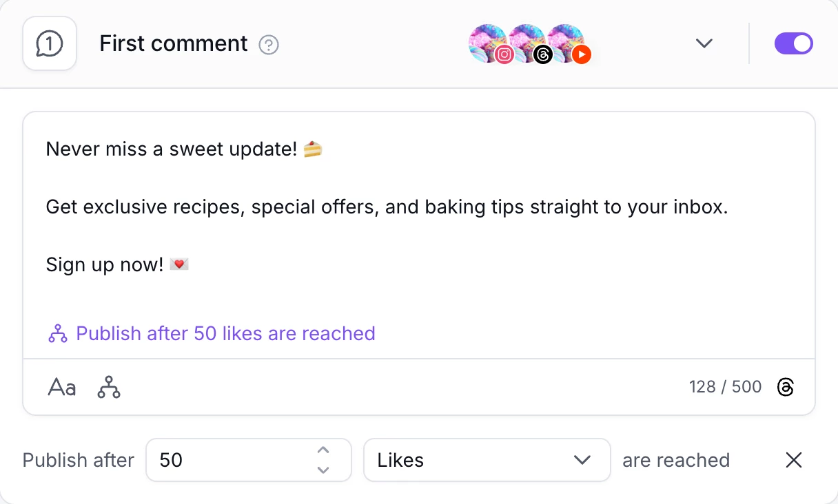The width and height of the screenshot is (838, 504).
Task: Click the YouTube badge on the last avatar
Action: [581, 55]
